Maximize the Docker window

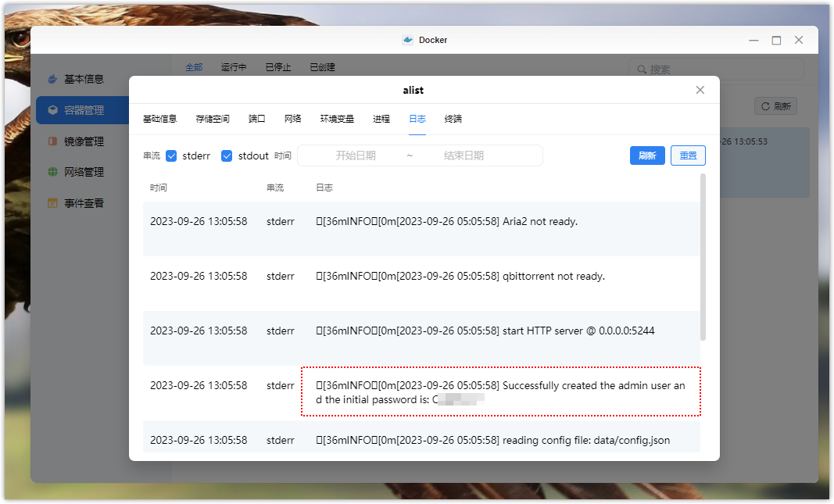click(x=777, y=41)
